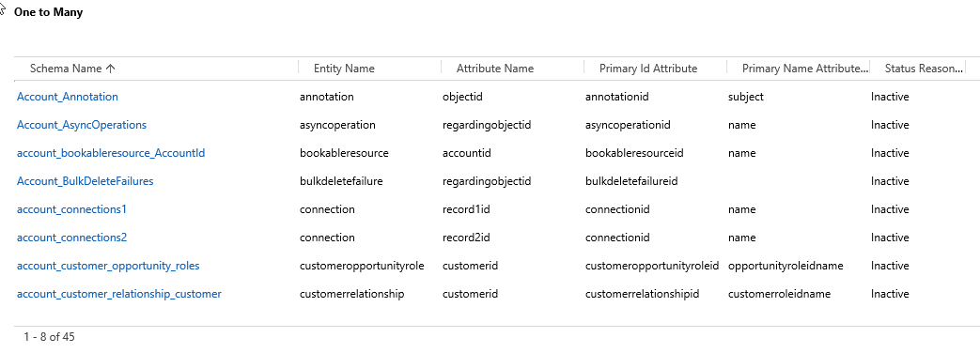
Task: Click the 'customeropportunityrole' entity cell
Action: click(x=362, y=266)
